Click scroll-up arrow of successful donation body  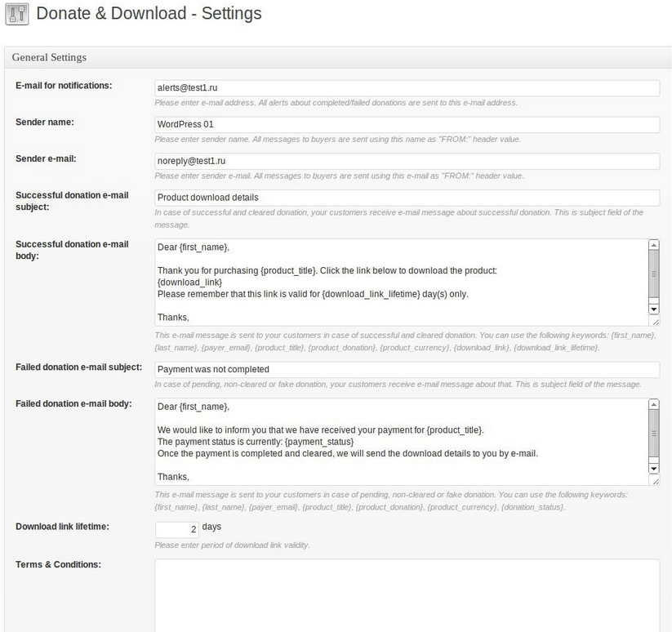point(654,245)
